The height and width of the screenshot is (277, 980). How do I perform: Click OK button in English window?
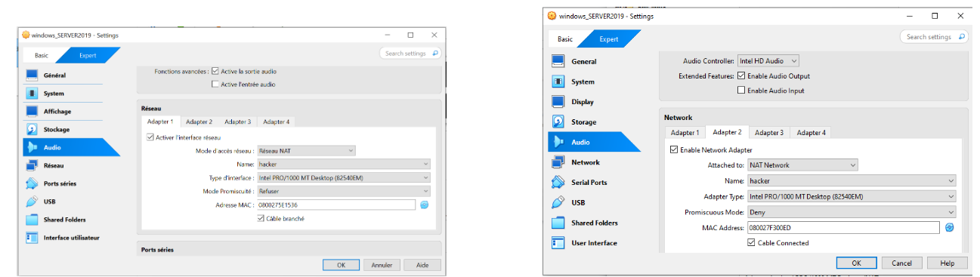pyautogui.click(x=856, y=263)
